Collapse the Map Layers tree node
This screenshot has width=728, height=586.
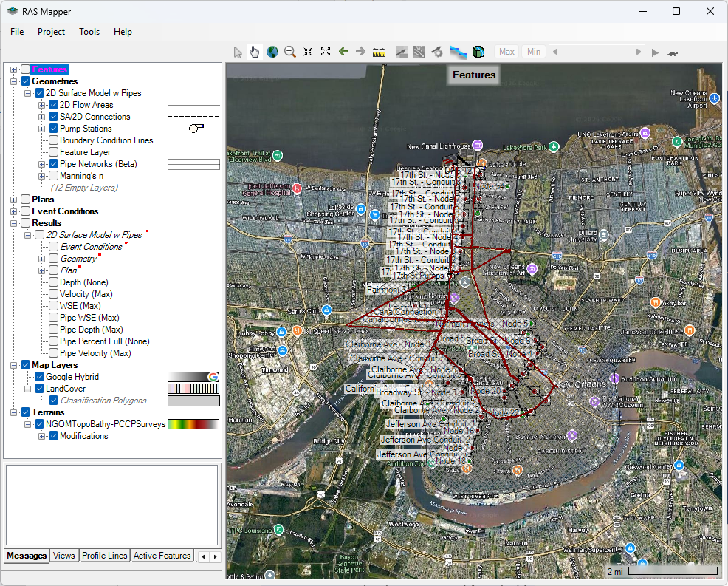tap(13, 365)
